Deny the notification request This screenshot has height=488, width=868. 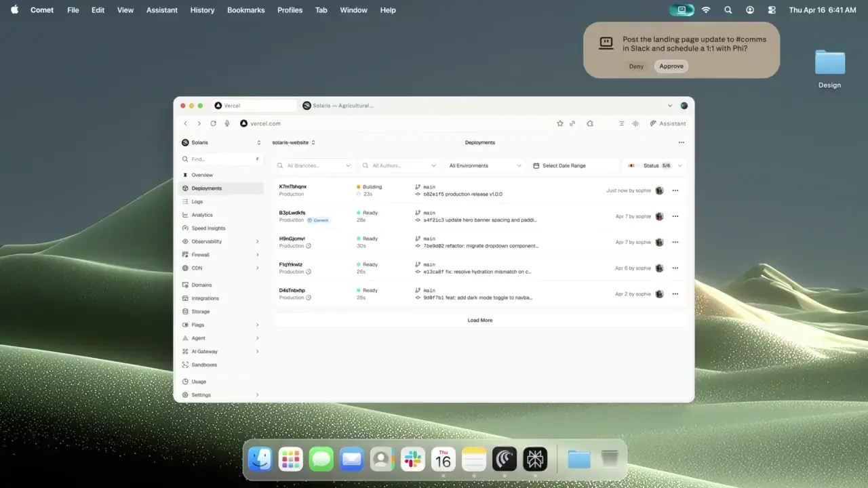point(636,66)
